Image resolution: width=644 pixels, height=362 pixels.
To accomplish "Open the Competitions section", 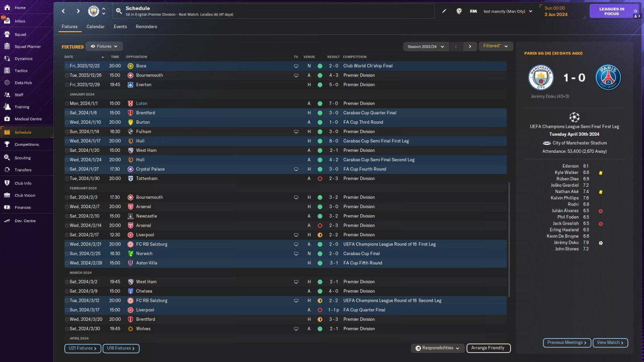I will pyautogui.click(x=26, y=144).
